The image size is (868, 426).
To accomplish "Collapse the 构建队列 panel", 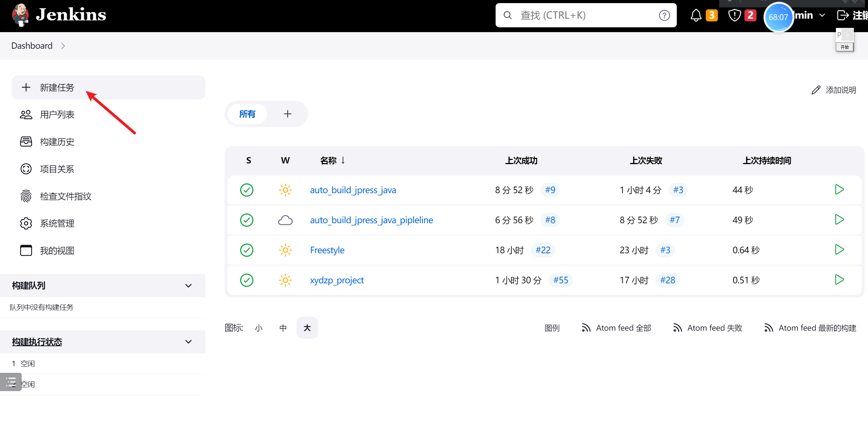I will [x=188, y=286].
